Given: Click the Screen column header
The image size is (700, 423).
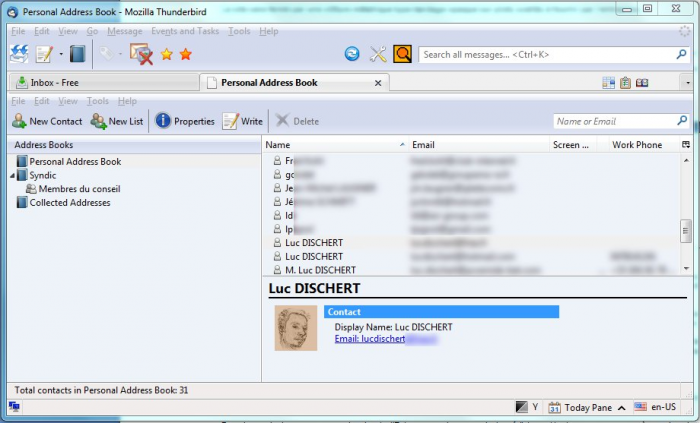Looking at the screenshot, I should click(572, 145).
